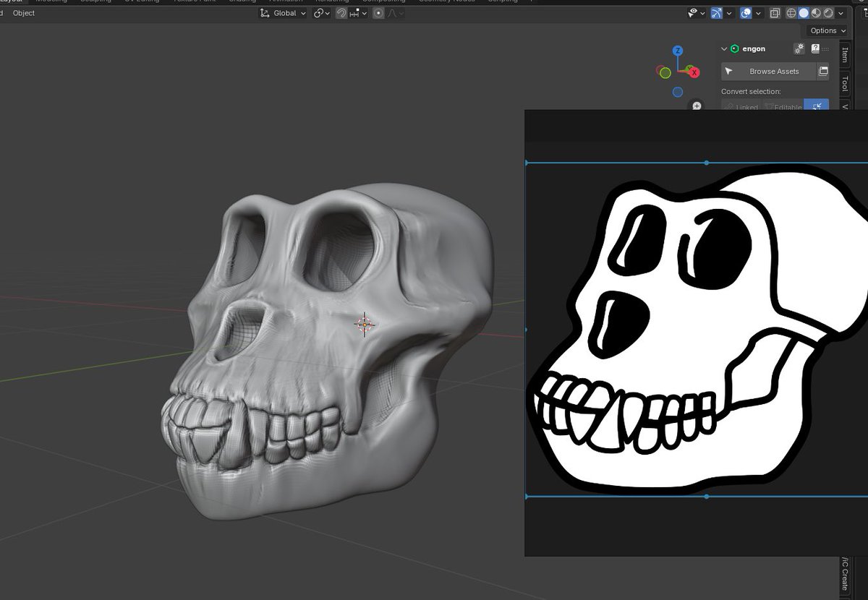This screenshot has height=600, width=868.
Task: Open the Object menu in viewport header
Action: point(24,13)
